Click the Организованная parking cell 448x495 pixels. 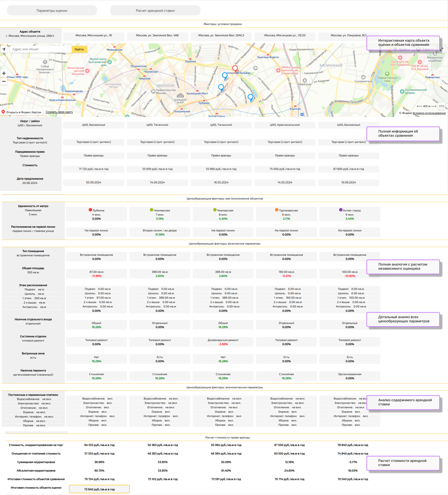coord(350,376)
